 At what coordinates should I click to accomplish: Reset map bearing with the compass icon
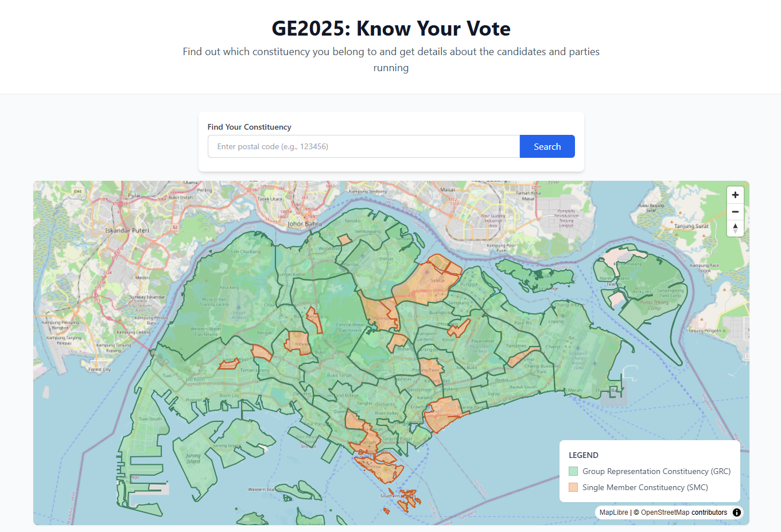pyautogui.click(x=735, y=228)
